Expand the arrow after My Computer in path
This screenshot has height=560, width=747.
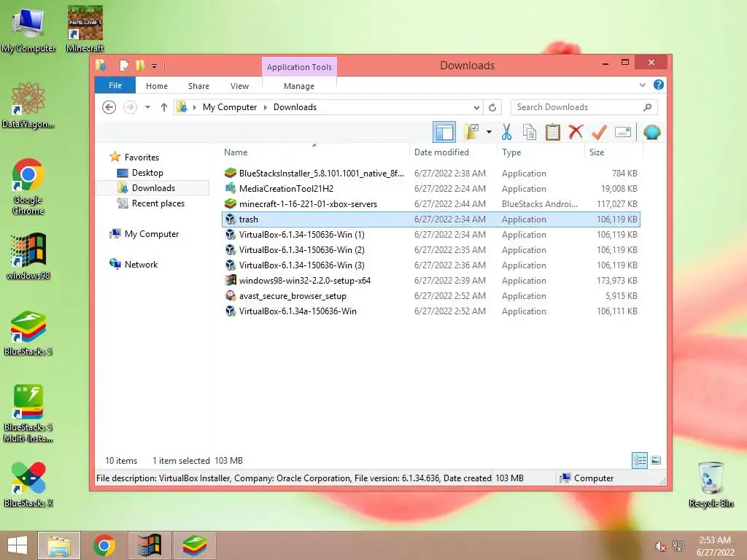pyautogui.click(x=266, y=107)
